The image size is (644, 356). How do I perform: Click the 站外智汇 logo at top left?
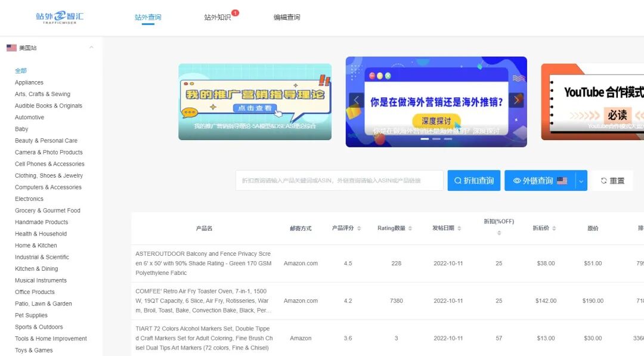pyautogui.click(x=58, y=16)
